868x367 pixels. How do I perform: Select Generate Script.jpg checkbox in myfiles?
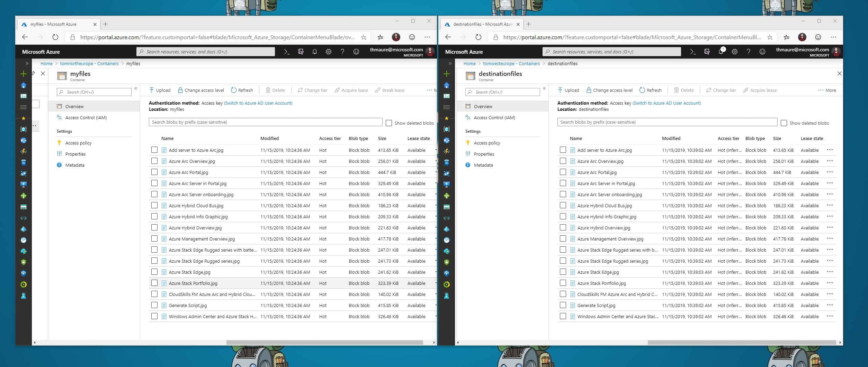[x=154, y=305]
